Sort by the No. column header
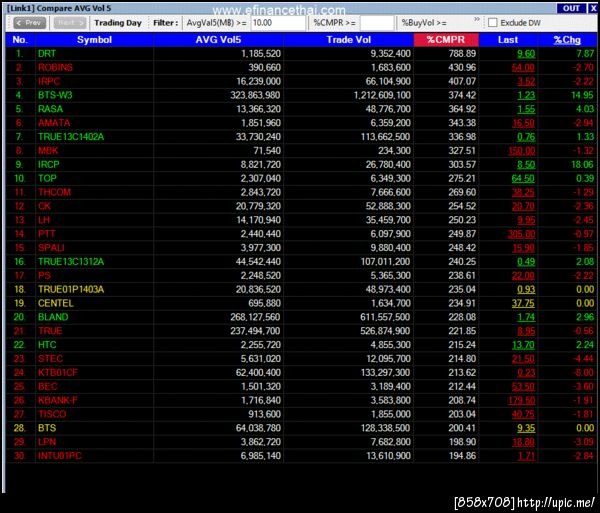The width and height of the screenshot is (600, 513). [20, 40]
